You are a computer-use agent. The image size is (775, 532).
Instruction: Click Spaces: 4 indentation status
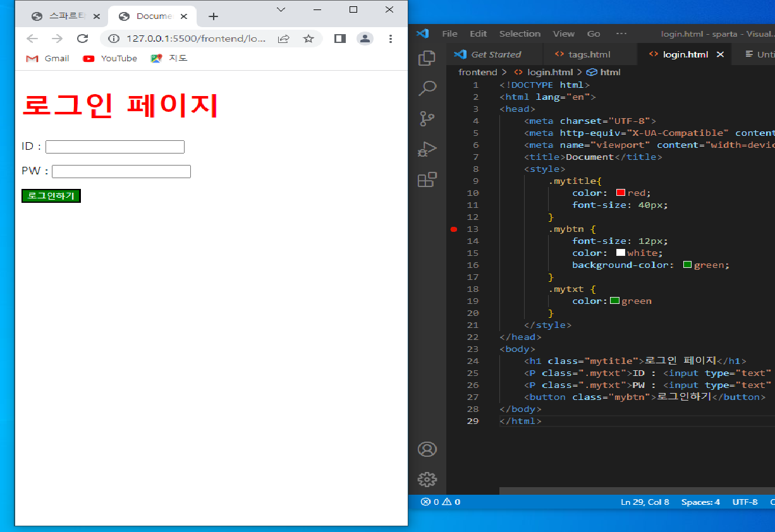tap(700, 502)
